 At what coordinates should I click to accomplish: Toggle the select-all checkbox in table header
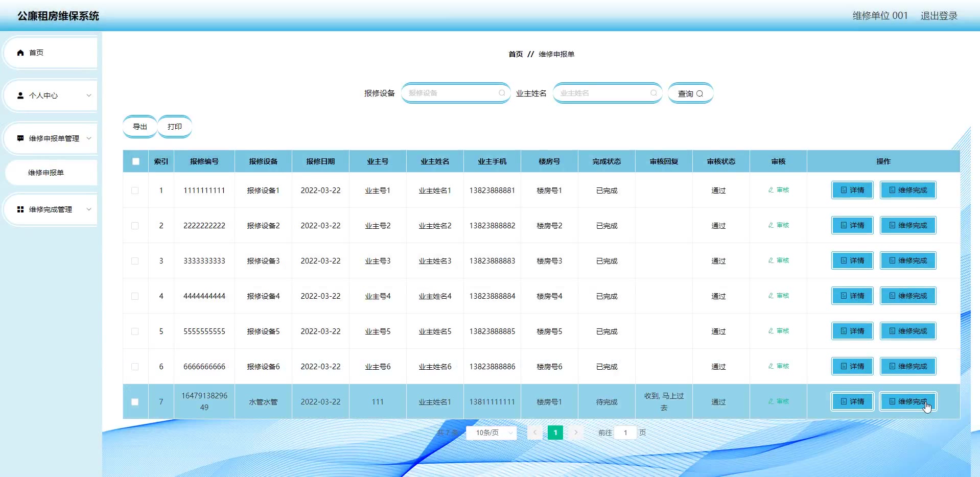point(135,161)
